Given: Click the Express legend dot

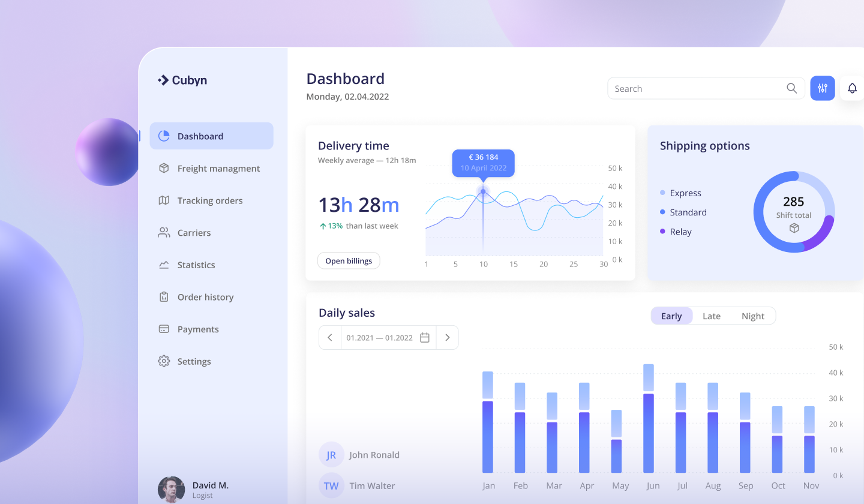Looking at the screenshot, I should pyautogui.click(x=662, y=193).
